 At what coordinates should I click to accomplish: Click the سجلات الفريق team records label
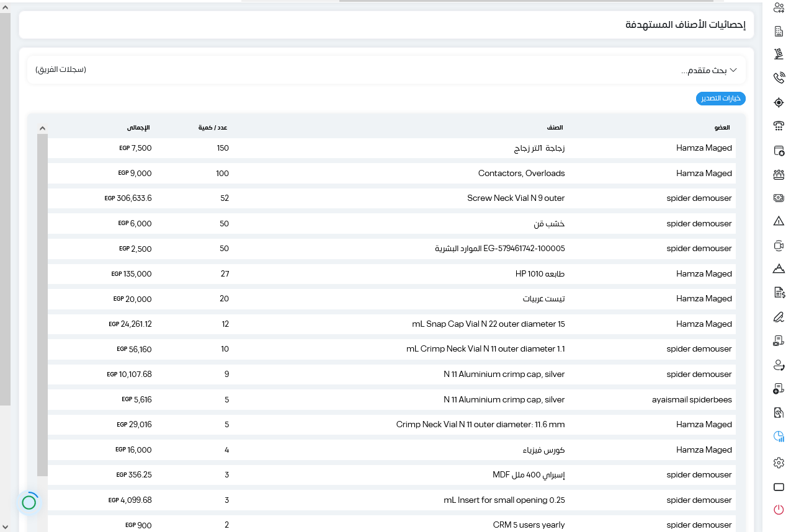tap(61, 69)
